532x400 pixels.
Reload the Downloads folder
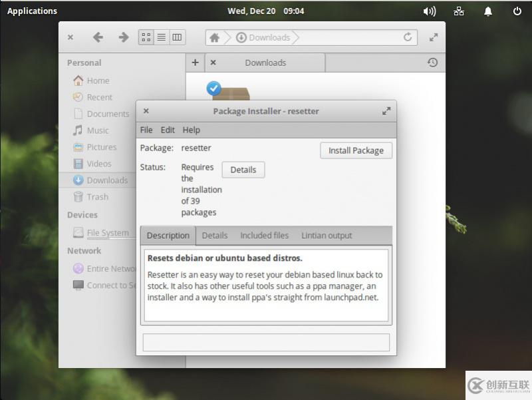[408, 37]
